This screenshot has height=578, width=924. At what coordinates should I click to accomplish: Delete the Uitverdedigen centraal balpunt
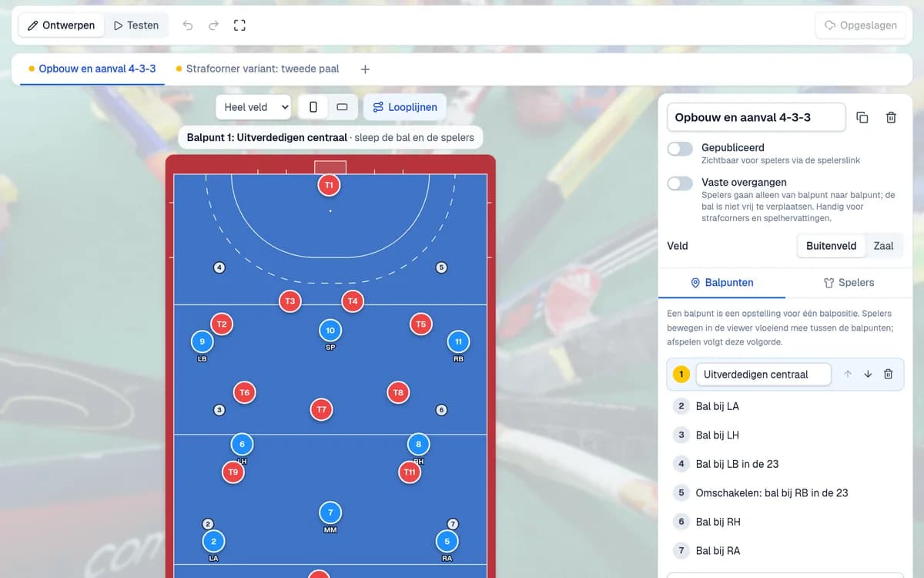(888, 375)
